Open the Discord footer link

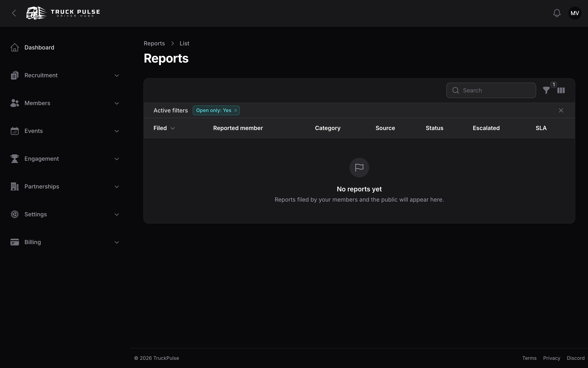point(576,358)
